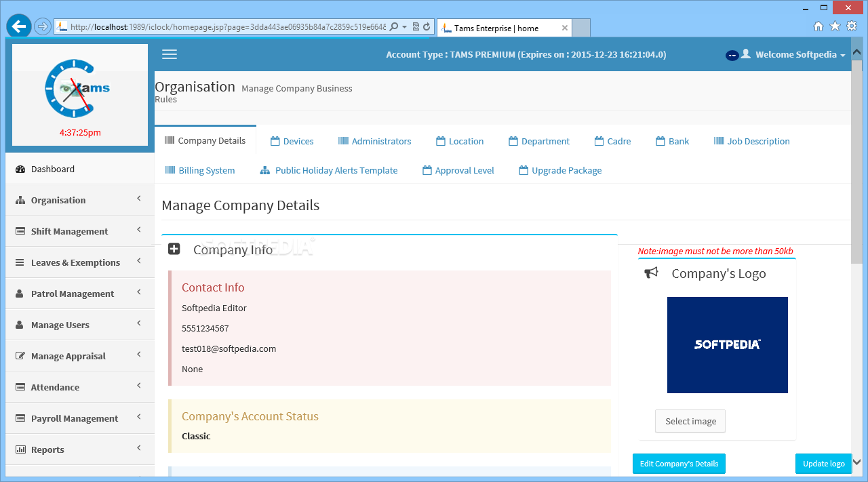Expand the Reports chevron

[138, 448]
